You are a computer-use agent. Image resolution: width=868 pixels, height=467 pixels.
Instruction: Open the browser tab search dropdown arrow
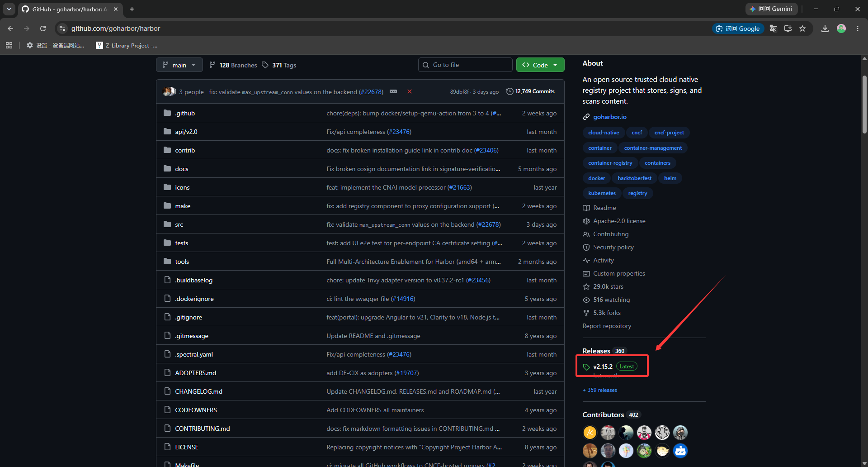click(x=9, y=9)
